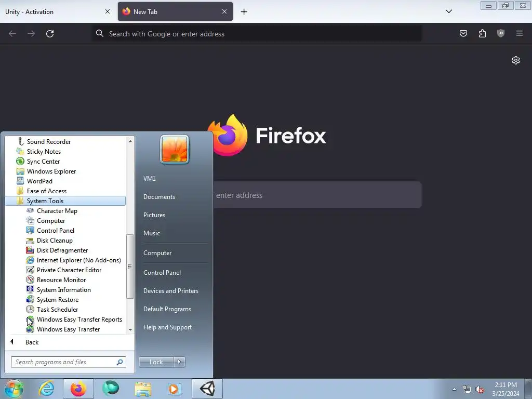Collapse the System Tools folder
Viewport: 532px width, 399px height.
pos(65,201)
